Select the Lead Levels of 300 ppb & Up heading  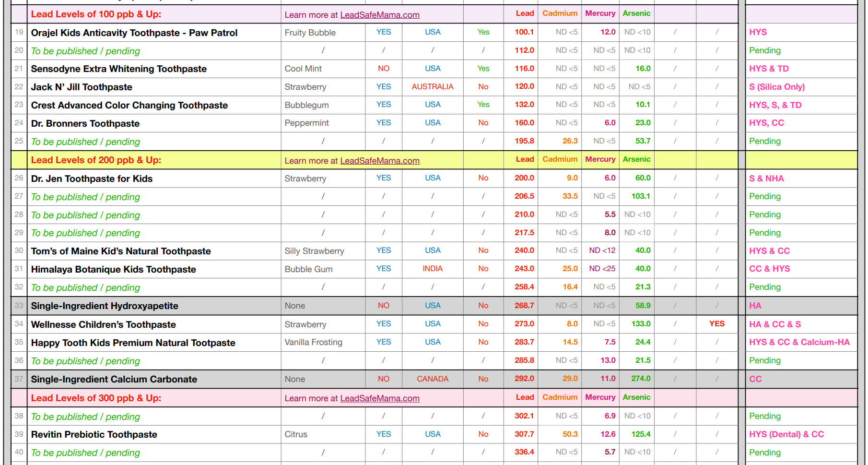point(96,398)
